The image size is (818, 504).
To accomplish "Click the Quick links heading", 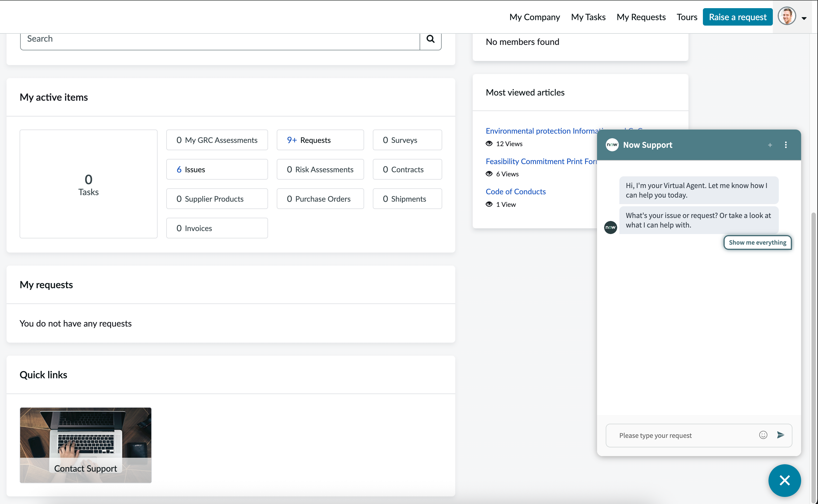I will (43, 375).
